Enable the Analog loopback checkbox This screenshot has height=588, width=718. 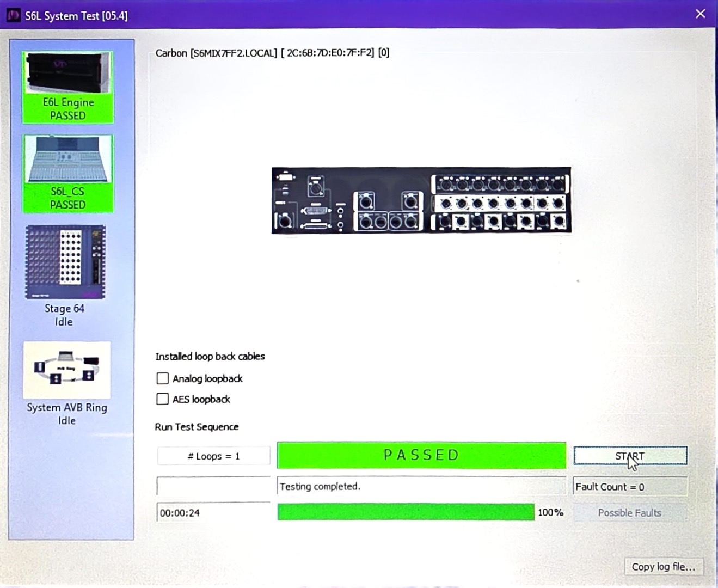coord(162,378)
